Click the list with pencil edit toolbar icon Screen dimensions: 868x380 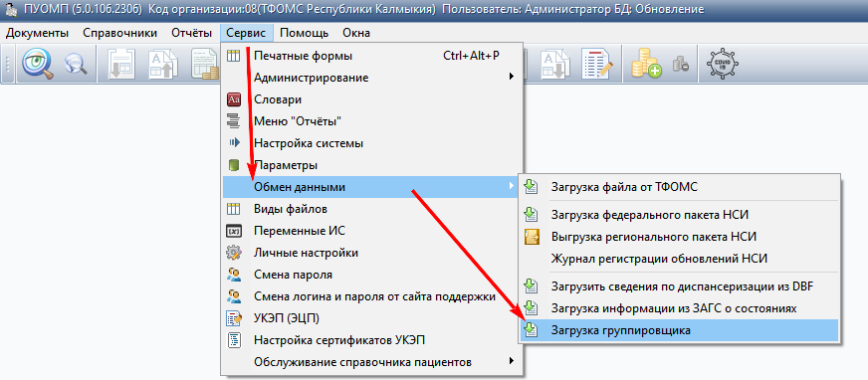pyautogui.click(x=597, y=65)
